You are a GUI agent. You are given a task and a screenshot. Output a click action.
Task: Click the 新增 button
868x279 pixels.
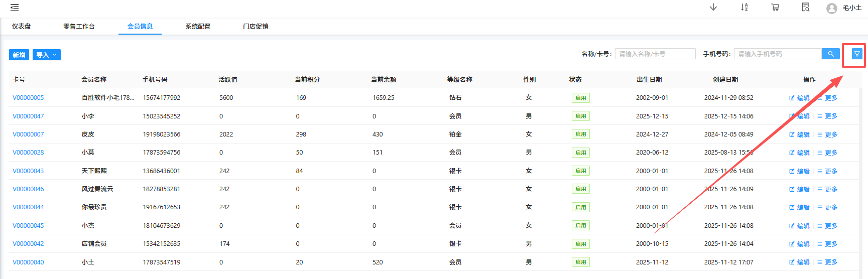19,55
